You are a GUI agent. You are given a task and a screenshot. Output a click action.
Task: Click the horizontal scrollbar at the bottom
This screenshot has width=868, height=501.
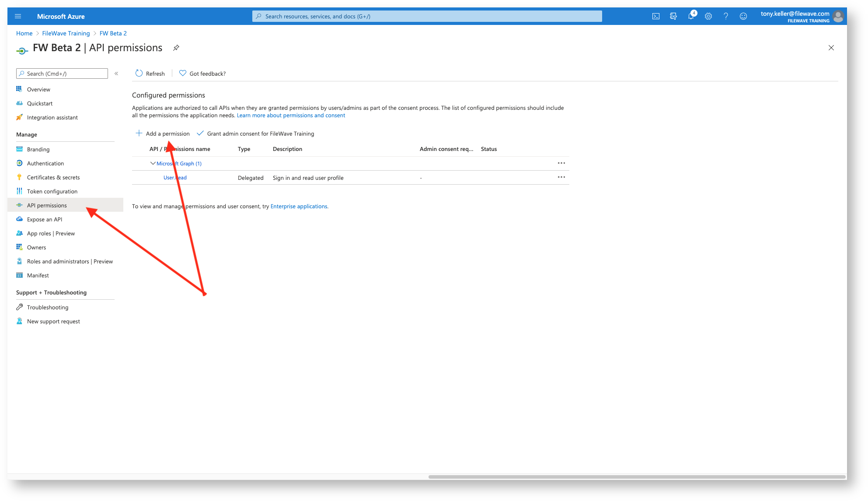coord(637,476)
